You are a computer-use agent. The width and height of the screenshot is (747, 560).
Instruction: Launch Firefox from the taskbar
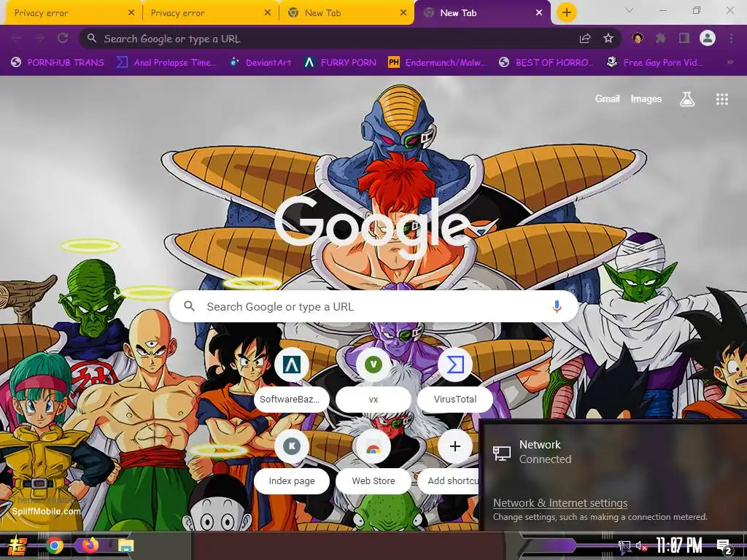(x=90, y=545)
